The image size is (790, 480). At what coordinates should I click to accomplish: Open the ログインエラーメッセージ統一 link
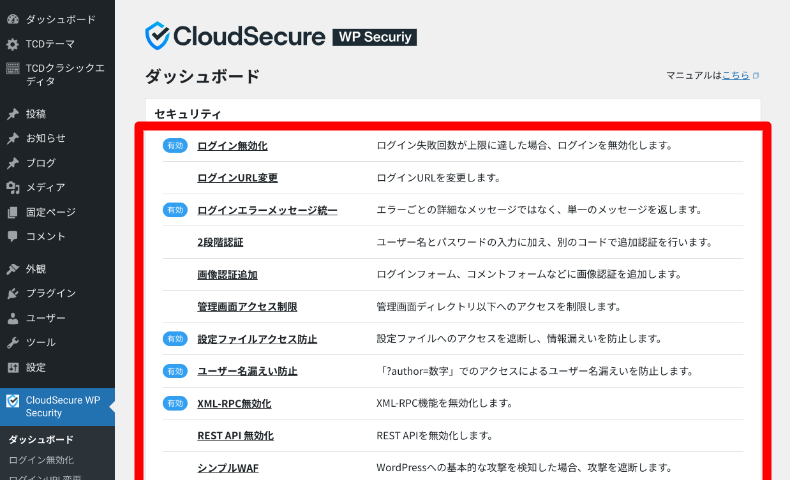point(267,210)
